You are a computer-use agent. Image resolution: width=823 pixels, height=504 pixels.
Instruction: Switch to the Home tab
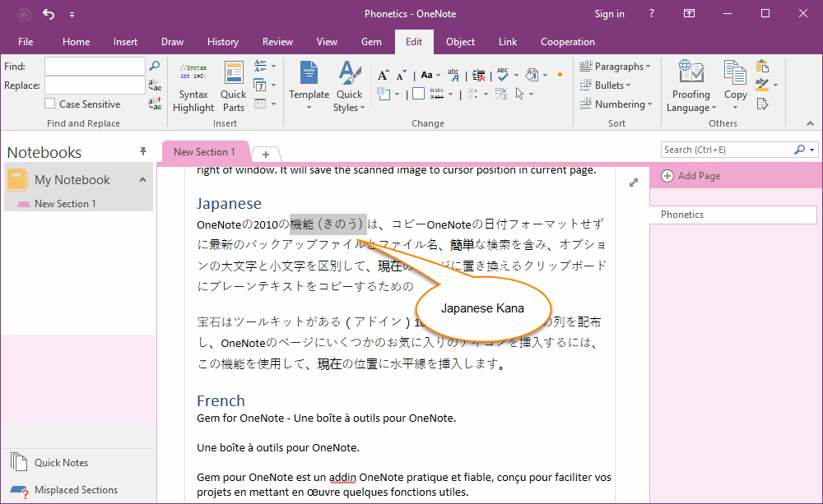tap(76, 42)
